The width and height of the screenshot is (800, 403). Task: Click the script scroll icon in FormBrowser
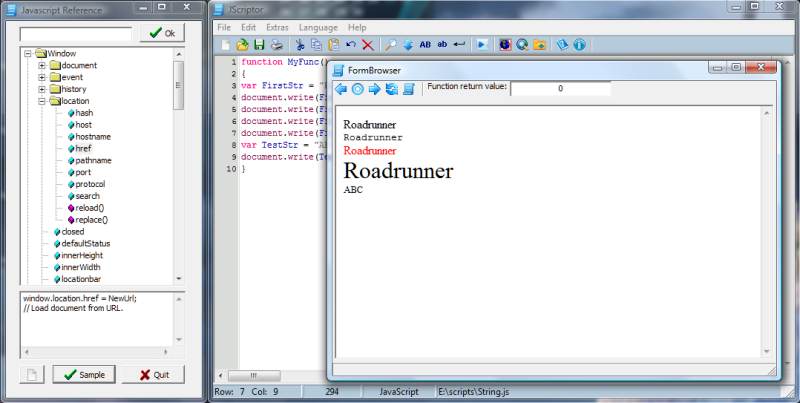(408, 89)
